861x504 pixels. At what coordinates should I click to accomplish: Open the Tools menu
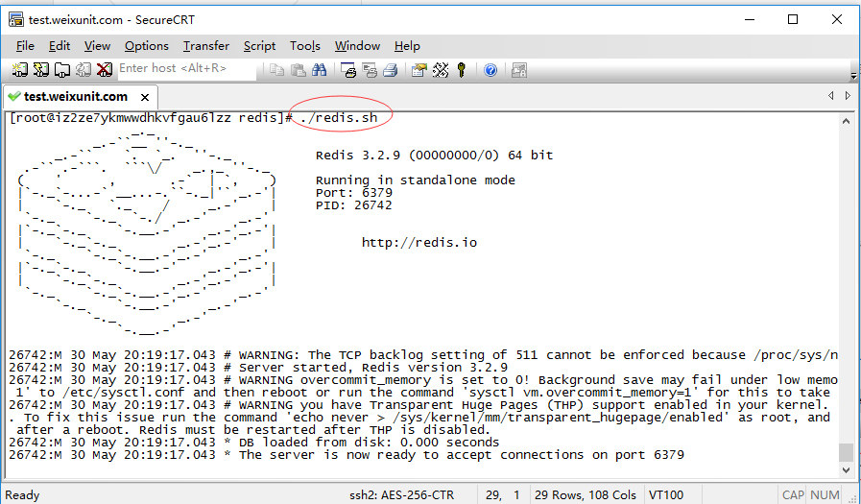point(304,46)
